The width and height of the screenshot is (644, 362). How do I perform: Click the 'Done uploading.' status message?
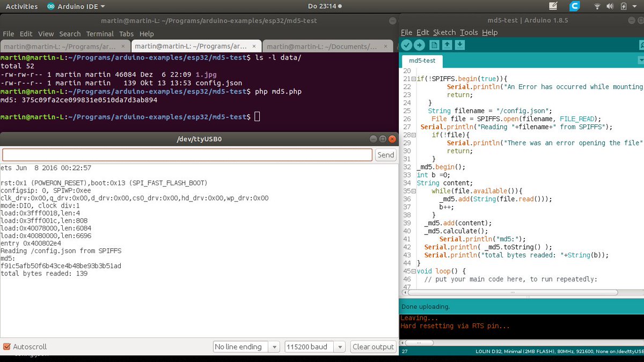coord(426,307)
